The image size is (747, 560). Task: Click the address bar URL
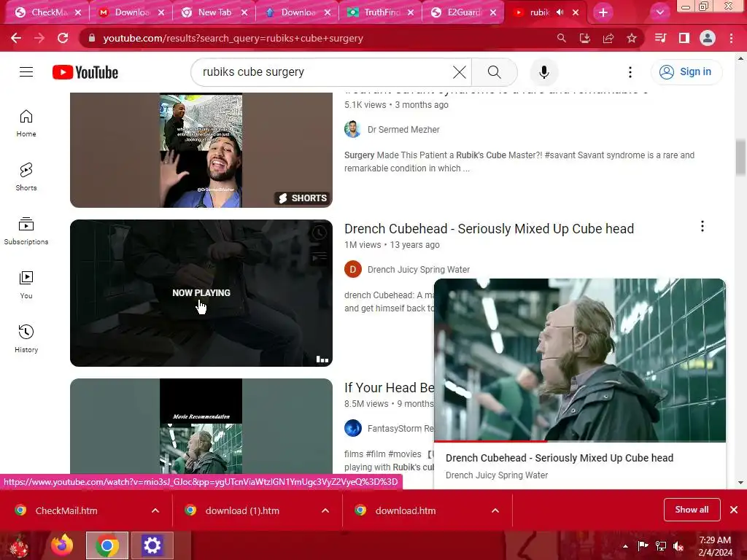coord(233,38)
